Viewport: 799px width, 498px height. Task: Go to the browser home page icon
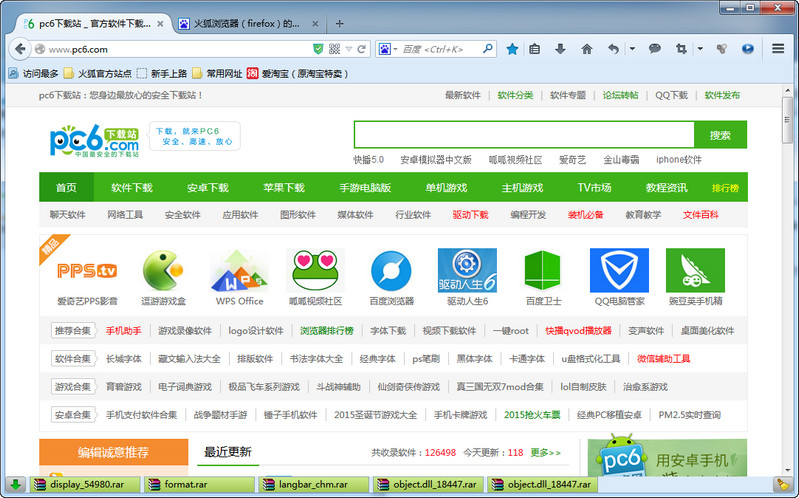click(x=586, y=48)
